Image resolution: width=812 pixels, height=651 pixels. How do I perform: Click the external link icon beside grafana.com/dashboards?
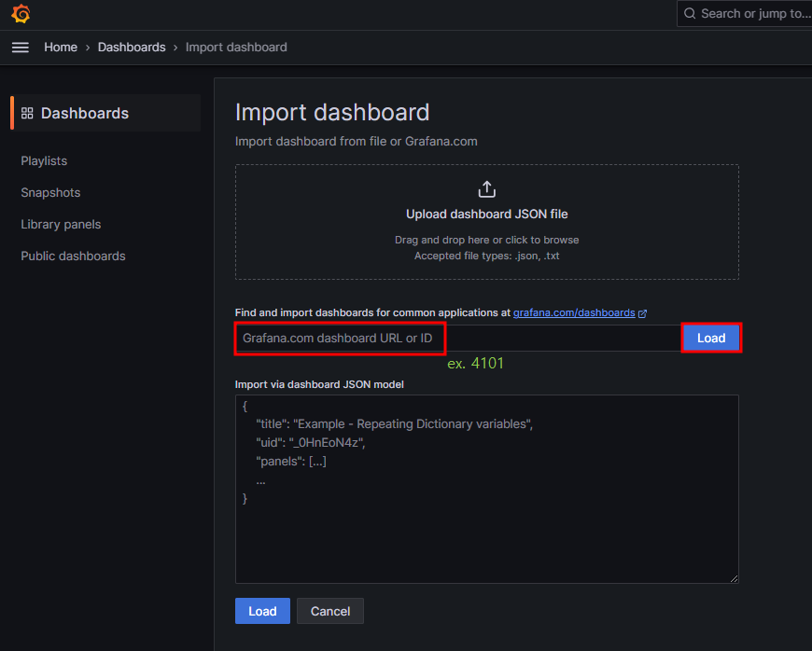coord(643,313)
